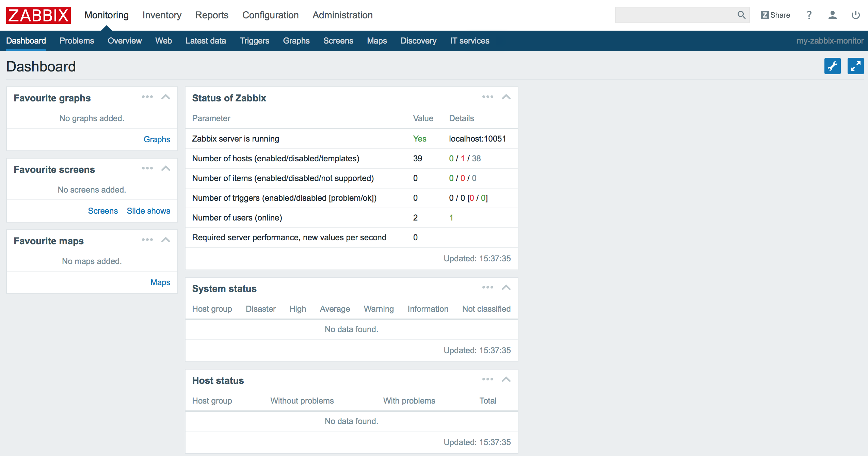
Task: Go to the Screens submenu tab
Action: point(338,41)
